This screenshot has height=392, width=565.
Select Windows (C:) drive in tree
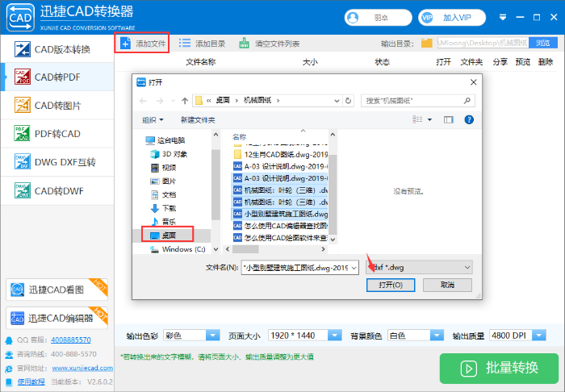click(178, 249)
